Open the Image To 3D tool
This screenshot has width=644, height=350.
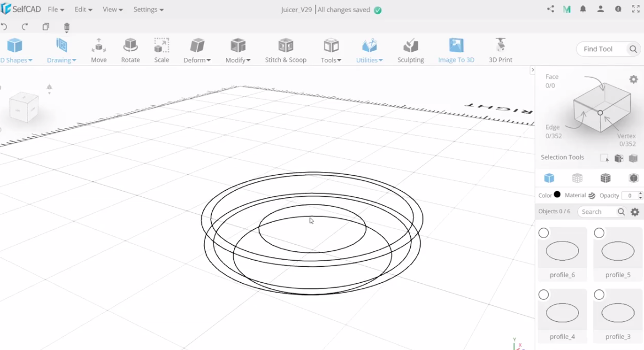456,51
